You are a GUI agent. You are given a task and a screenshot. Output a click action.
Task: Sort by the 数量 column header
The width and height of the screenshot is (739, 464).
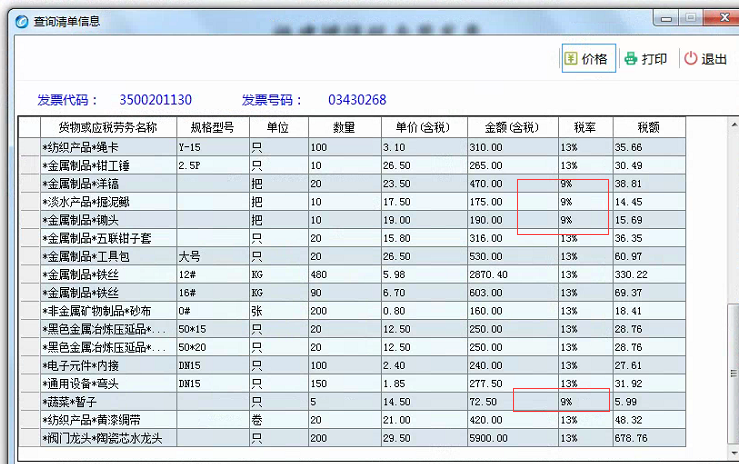(x=344, y=127)
